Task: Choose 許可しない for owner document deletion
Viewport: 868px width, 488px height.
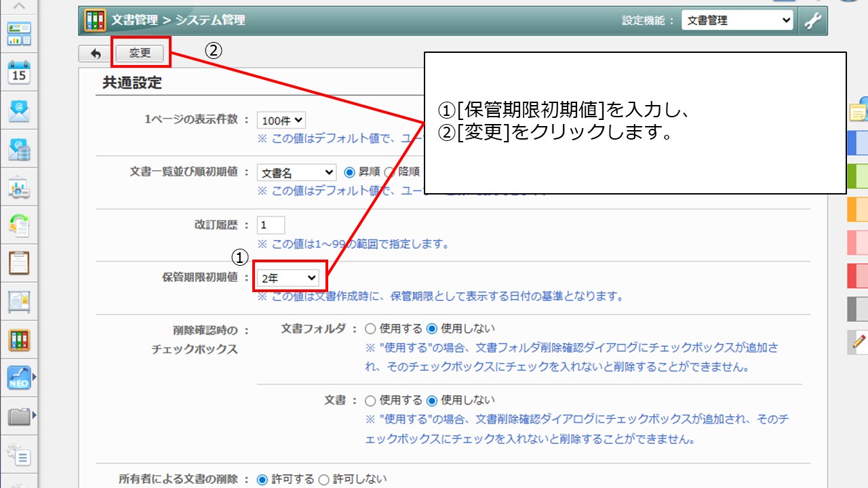Action: pyautogui.click(x=323, y=480)
